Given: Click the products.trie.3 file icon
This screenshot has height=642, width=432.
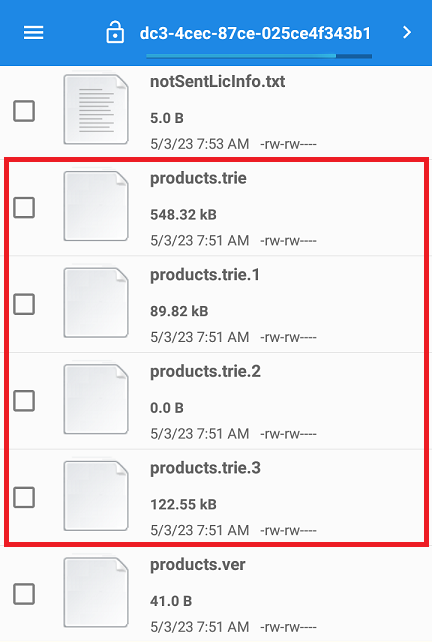Looking at the screenshot, I should (96, 496).
